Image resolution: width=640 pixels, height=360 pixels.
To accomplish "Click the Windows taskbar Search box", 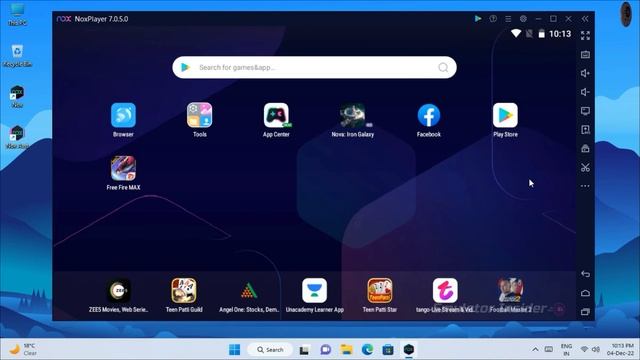I will [270, 349].
